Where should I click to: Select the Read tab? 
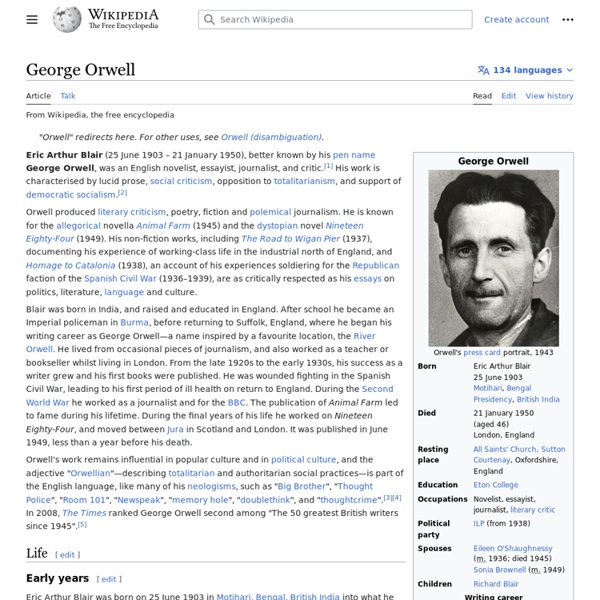pyautogui.click(x=482, y=96)
